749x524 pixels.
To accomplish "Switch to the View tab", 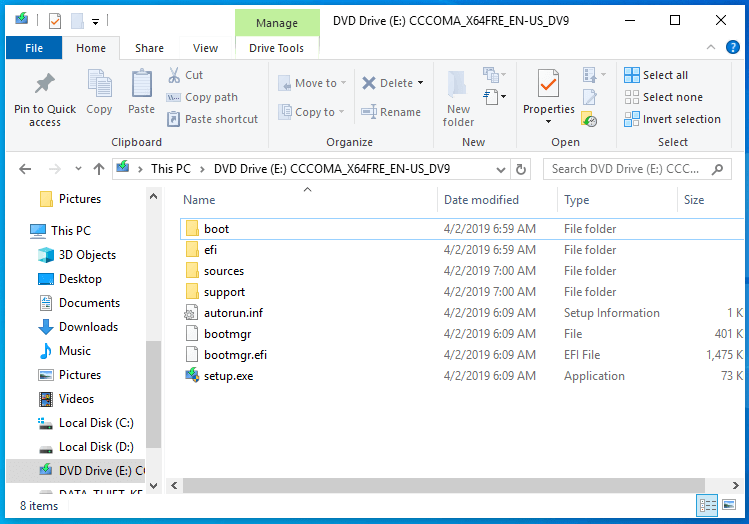I will coord(205,48).
